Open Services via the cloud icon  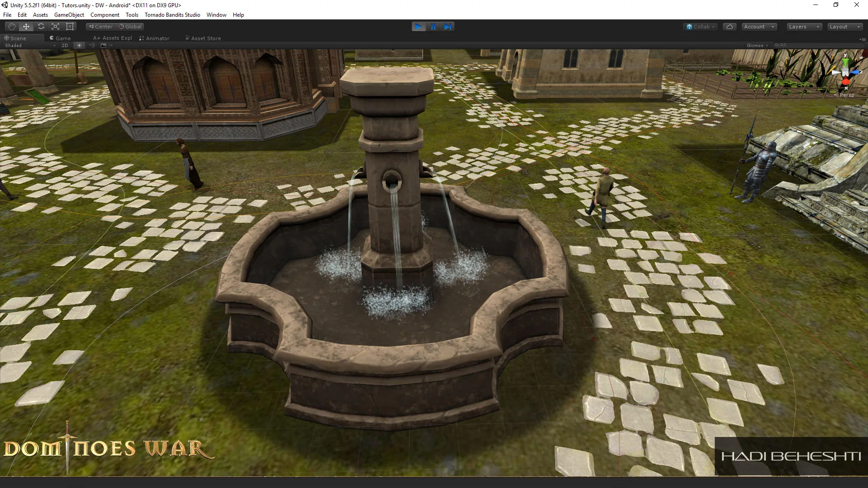[x=730, y=27]
